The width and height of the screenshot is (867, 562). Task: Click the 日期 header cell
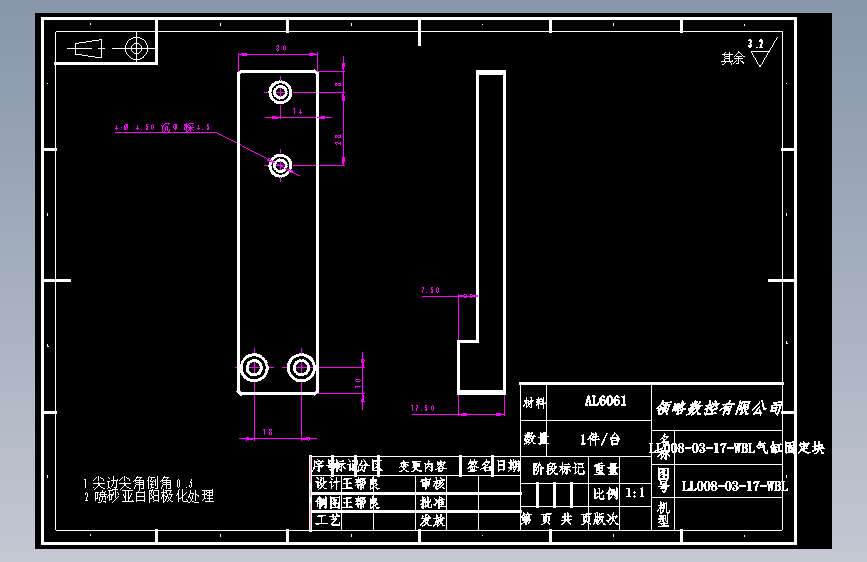point(508,466)
